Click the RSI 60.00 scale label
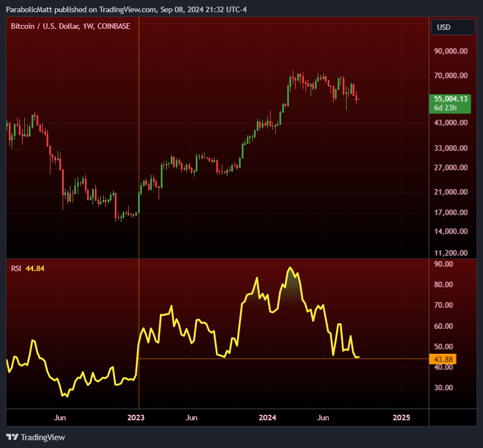The width and height of the screenshot is (483, 448). pyautogui.click(x=443, y=326)
